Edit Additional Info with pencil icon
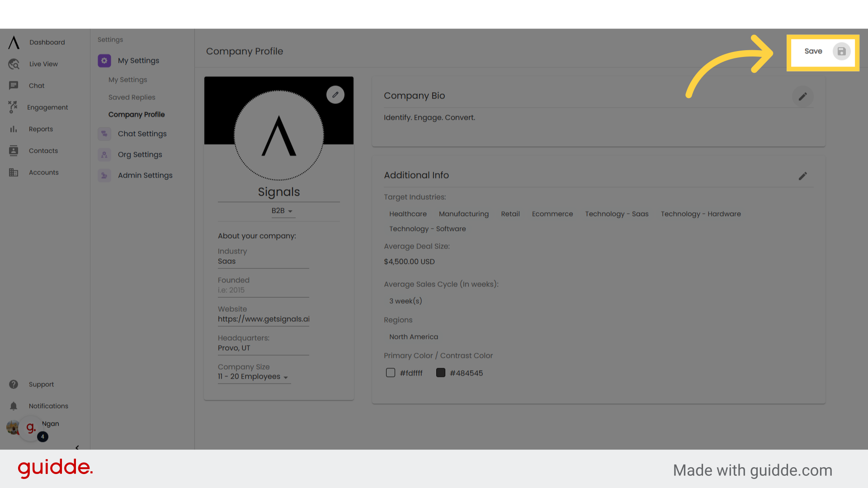The image size is (868, 488). click(803, 176)
